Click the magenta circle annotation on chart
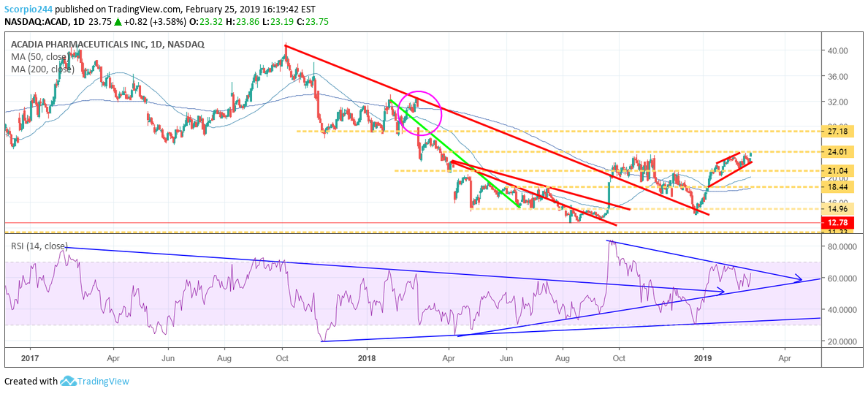The image size is (868, 394). [x=419, y=113]
